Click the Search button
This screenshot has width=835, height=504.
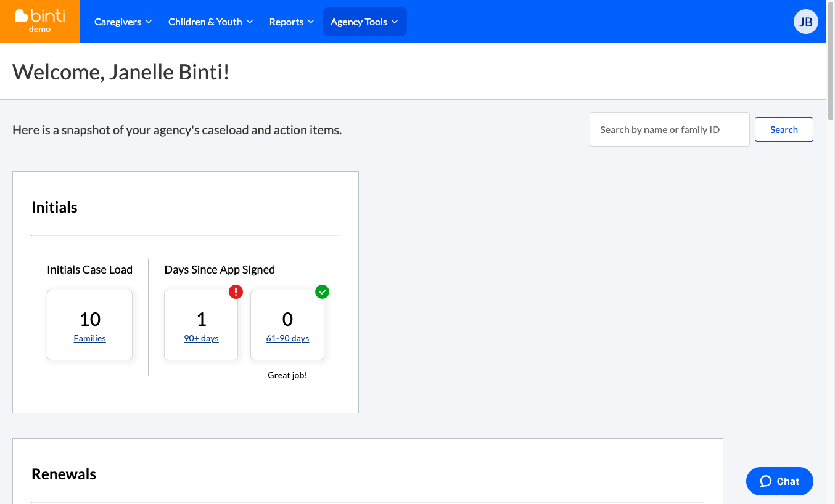784,129
